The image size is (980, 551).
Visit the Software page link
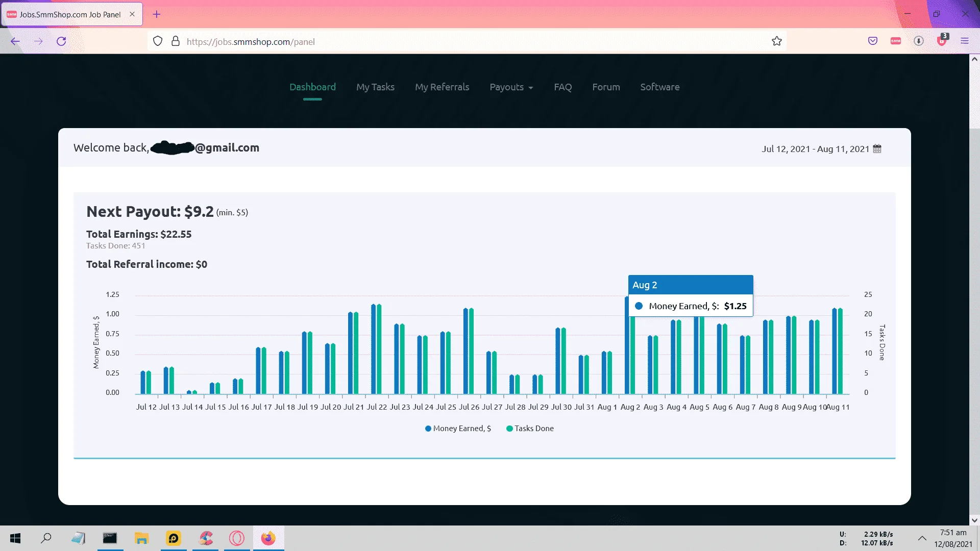click(x=660, y=87)
